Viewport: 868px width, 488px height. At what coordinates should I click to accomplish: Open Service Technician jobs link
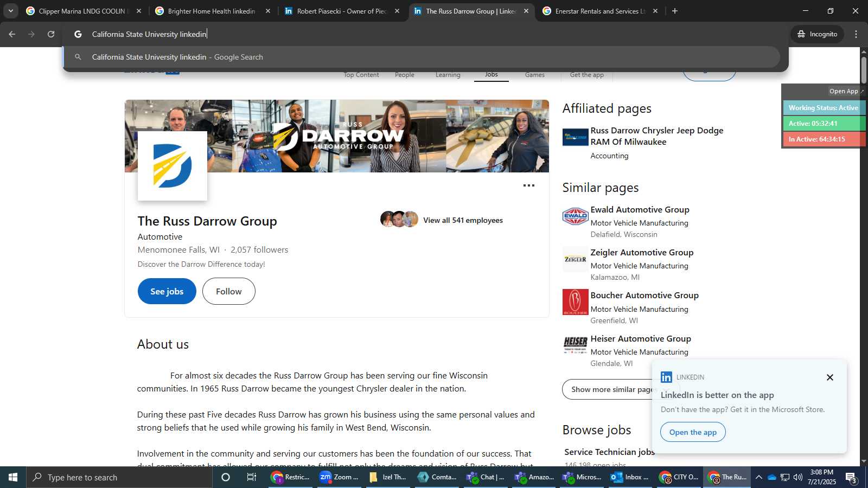pyautogui.click(x=609, y=452)
